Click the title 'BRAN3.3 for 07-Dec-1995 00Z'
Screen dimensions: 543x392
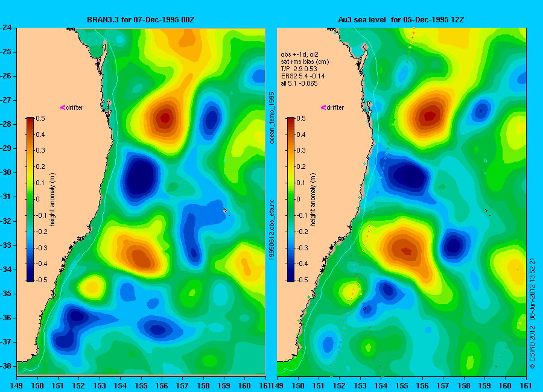click(x=141, y=20)
